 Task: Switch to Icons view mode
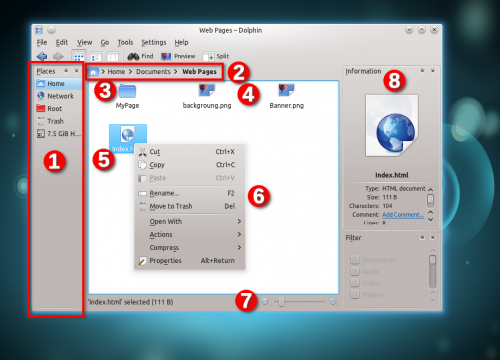tap(79, 57)
